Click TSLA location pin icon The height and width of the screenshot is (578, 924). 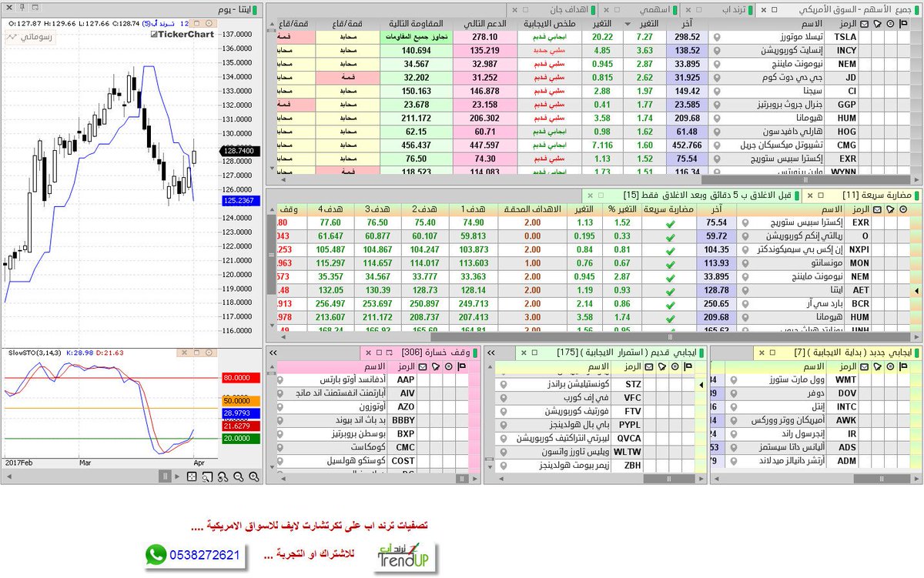717,37
